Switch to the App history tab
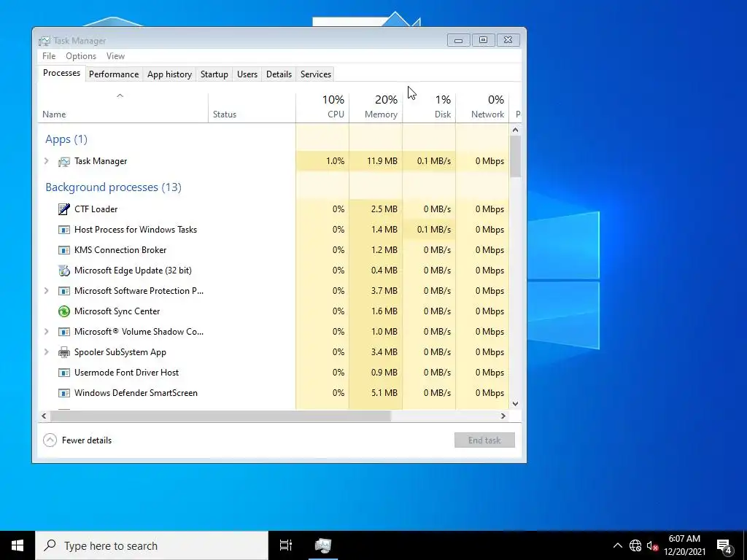 tap(169, 74)
